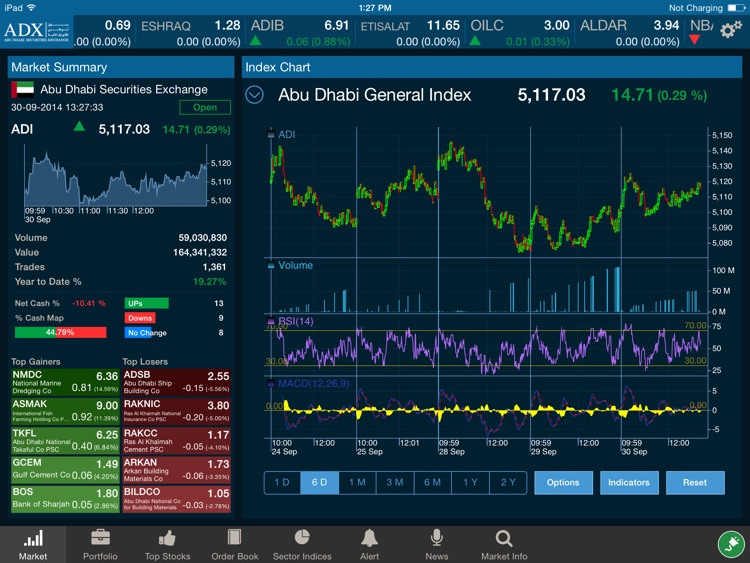Tap OILC ticker symbol
750x563 pixels.
[x=487, y=25]
